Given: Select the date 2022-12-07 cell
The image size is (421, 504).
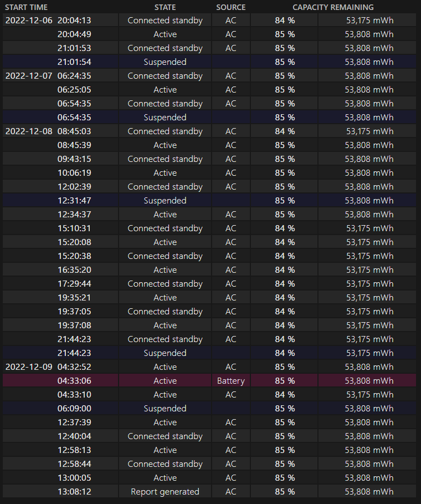Looking at the screenshot, I should (x=29, y=75).
